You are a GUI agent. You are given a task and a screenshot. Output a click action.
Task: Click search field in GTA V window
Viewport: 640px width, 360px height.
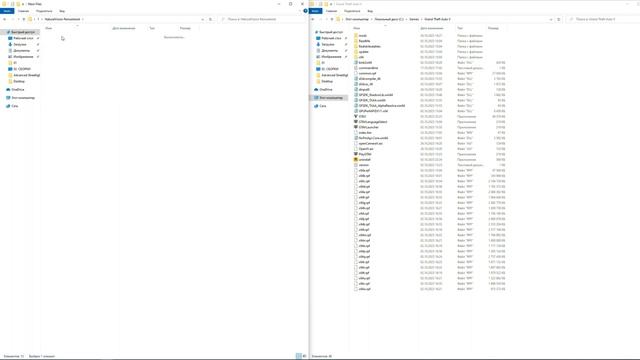603,19
